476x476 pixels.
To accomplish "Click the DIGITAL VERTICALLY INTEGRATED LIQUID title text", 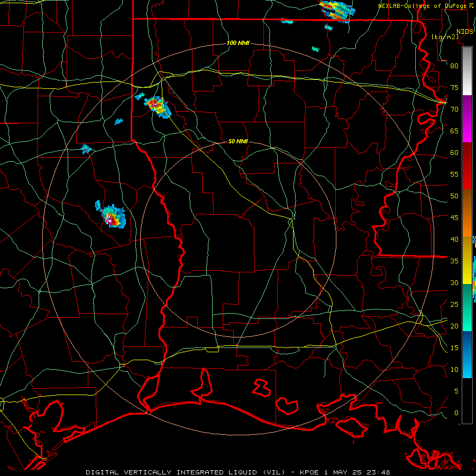I will (186, 472).
